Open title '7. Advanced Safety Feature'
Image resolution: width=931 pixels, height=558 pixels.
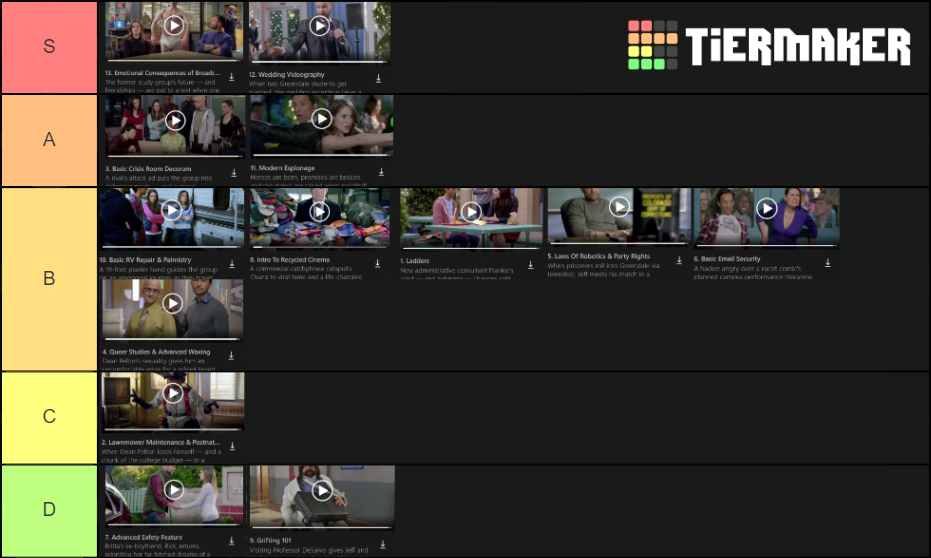(x=144, y=537)
